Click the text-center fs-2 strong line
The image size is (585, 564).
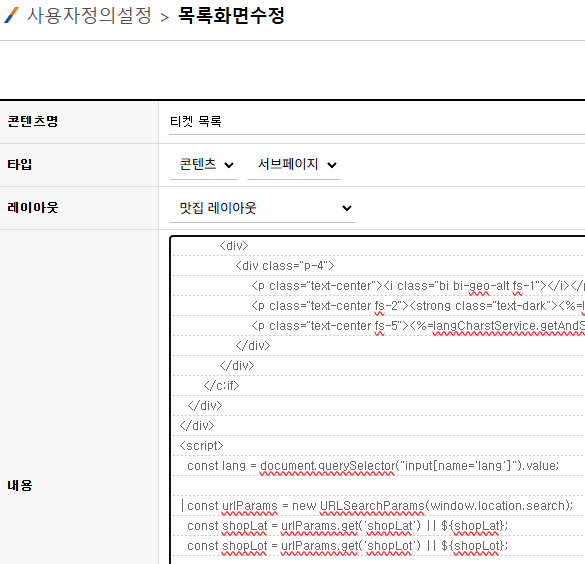[x=418, y=306]
